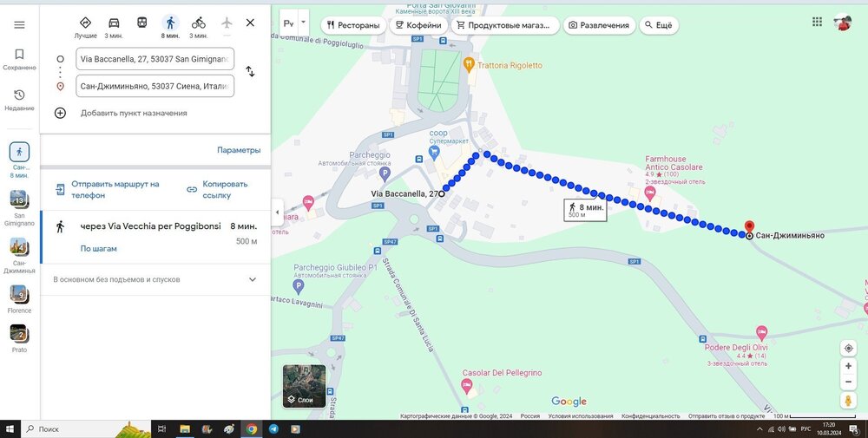
Task: Show my current location
Action: click(848, 349)
